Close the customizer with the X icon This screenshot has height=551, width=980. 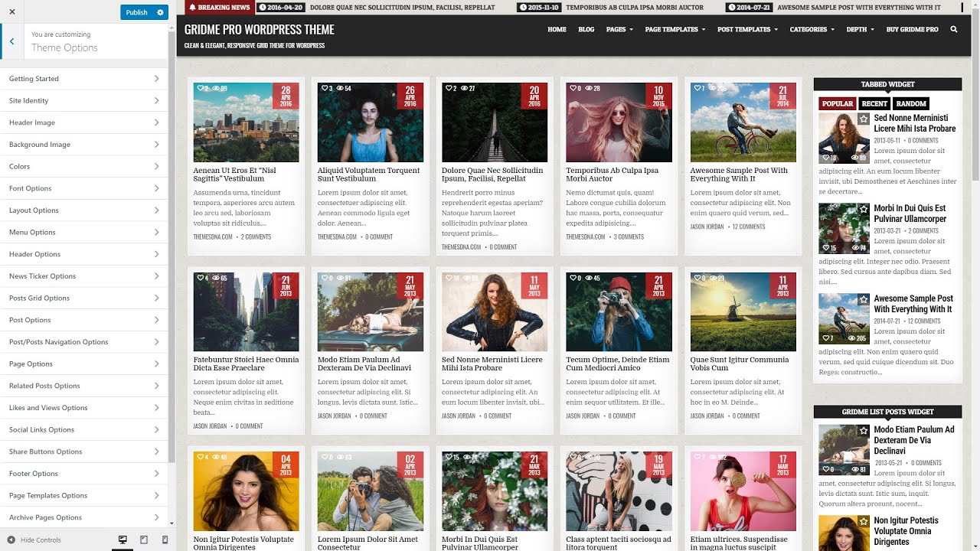coord(12,12)
